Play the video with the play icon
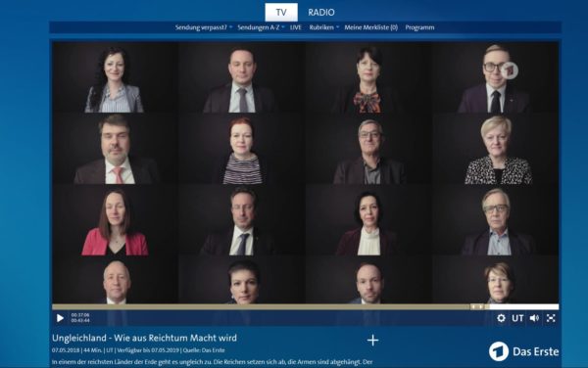Screen dimensions: 588x368 pyautogui.click(x=60, y=318)
